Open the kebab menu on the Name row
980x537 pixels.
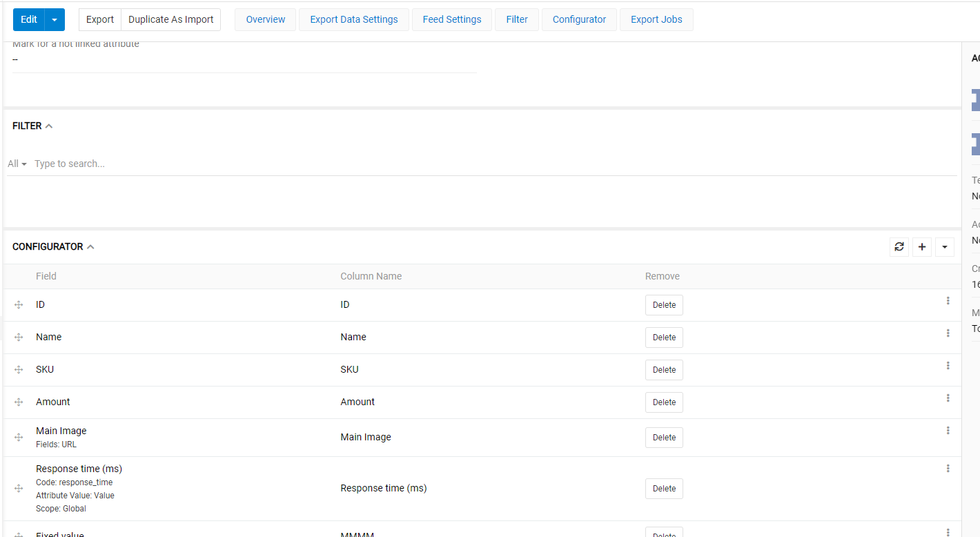948,333
